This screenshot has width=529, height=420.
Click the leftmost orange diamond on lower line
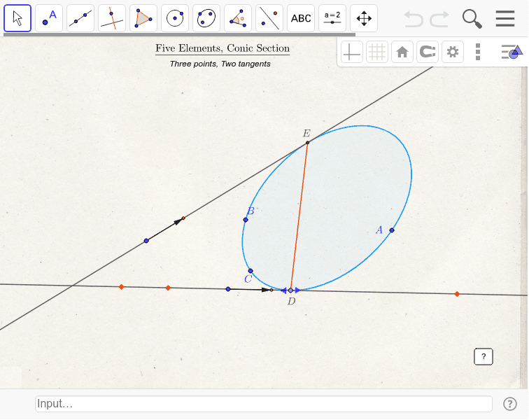tap(122, 287)
